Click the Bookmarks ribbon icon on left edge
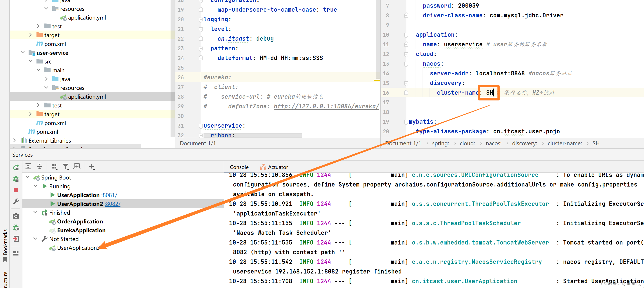Screen dimensions: 644x288 coord(5,260)
